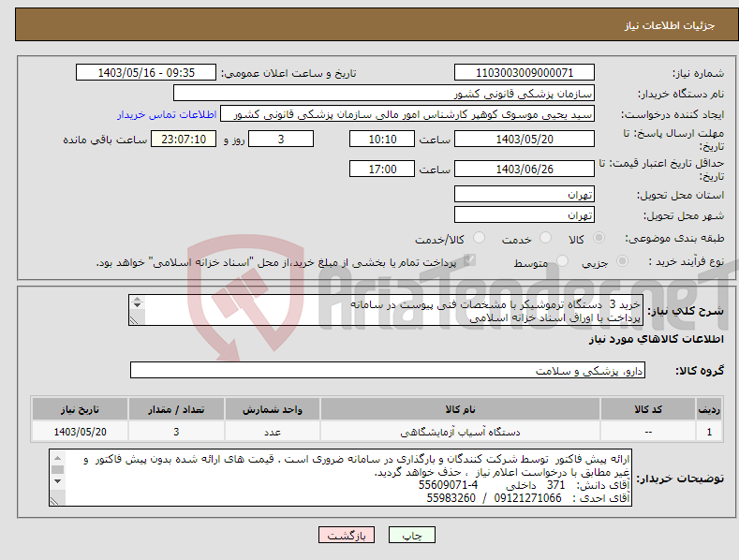This screenshot has height=560, width=739.
Task: Click the quantity cell 3 in table
Action: point(176,432)
